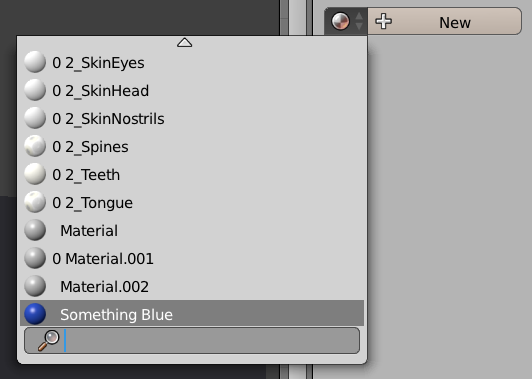The width and height of the screenshot is (532, 379).
Task: Pick the plain Material entry
Action: click(192, 230)
